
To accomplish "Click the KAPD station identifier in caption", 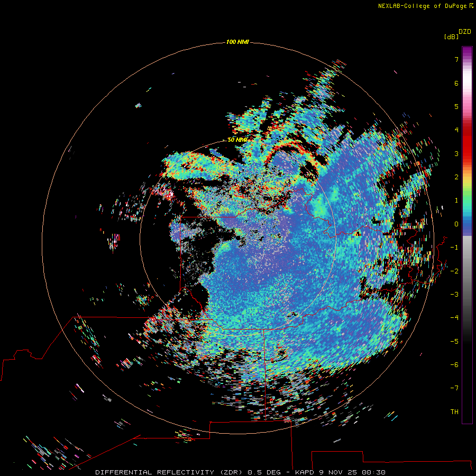I will tap(305, 472).
